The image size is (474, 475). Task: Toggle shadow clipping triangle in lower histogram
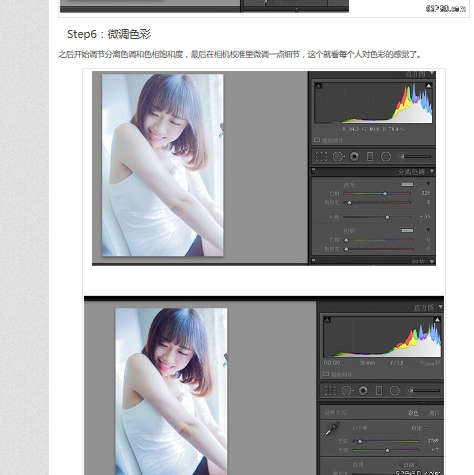(327, 320)
